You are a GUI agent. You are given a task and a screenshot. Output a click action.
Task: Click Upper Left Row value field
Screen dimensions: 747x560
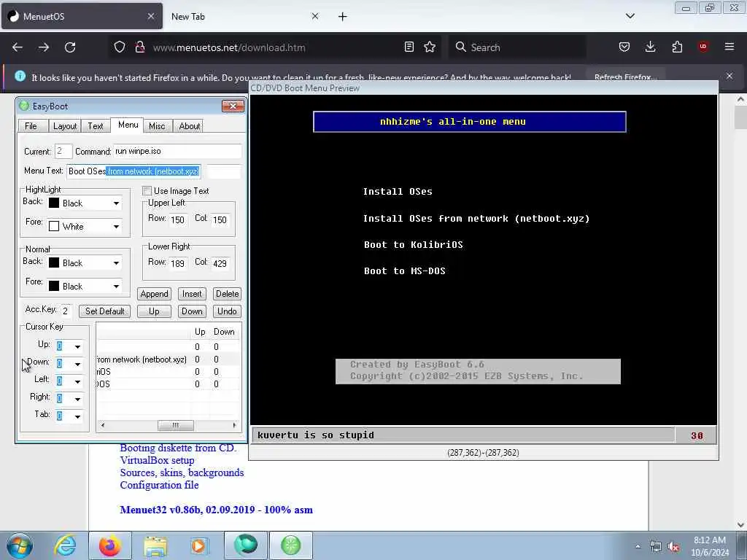pyautogui.click(x=177, y=219)
